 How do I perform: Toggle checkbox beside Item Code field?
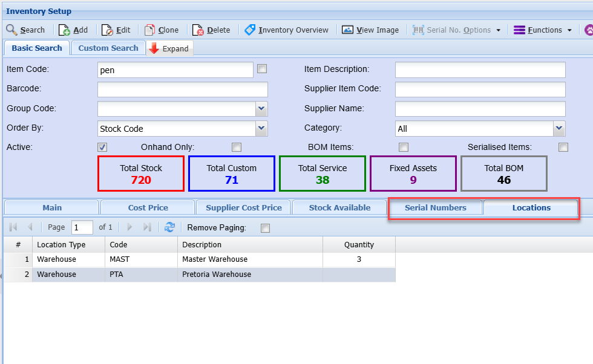(x=261, y=69)
